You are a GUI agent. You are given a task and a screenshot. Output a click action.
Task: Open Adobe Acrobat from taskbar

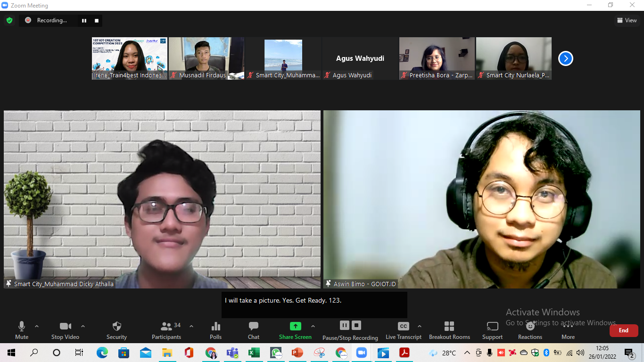(x=405, y=353)
